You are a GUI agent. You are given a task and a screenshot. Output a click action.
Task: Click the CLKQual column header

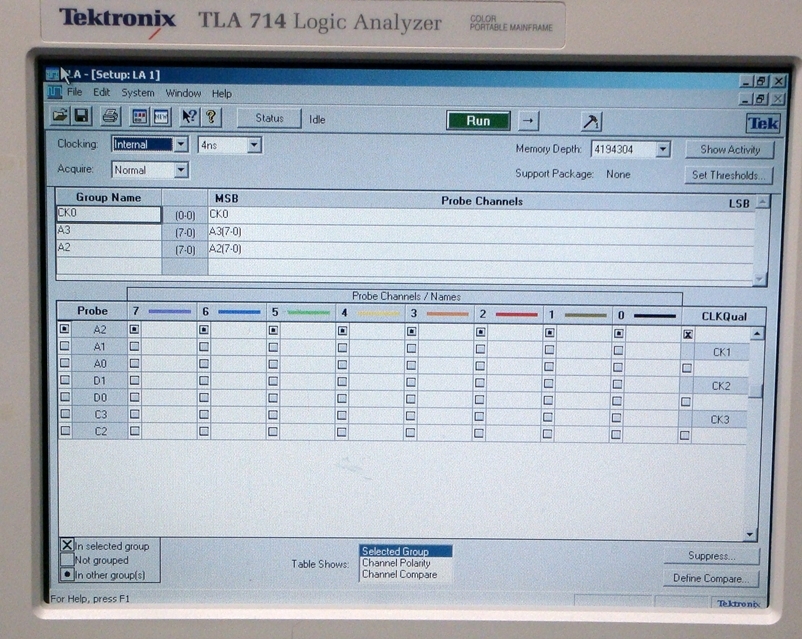(x=724, y=316)
